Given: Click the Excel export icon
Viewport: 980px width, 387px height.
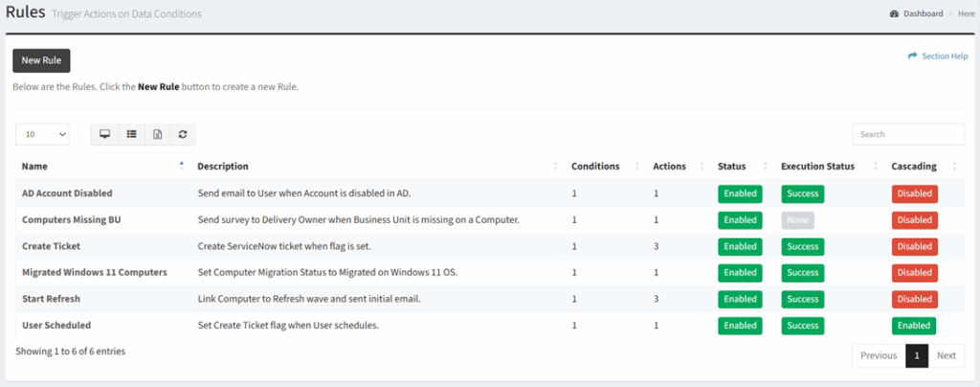Looking at the screenshot, I should click(x=157, y=135).
